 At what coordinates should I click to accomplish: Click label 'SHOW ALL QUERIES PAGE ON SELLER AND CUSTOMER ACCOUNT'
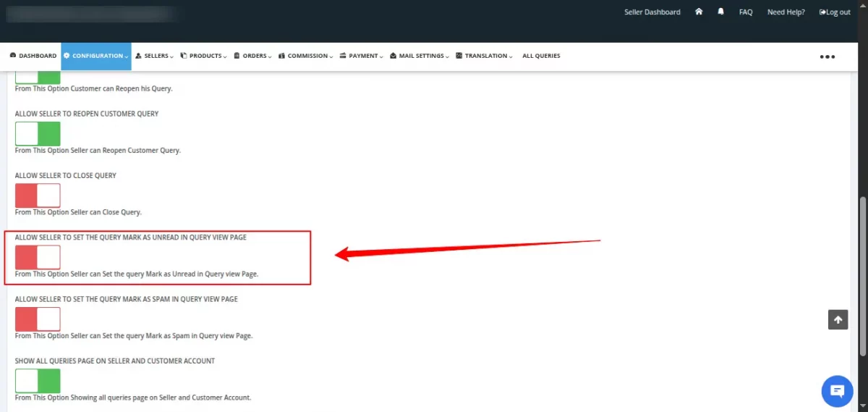[x=115, y=361]
